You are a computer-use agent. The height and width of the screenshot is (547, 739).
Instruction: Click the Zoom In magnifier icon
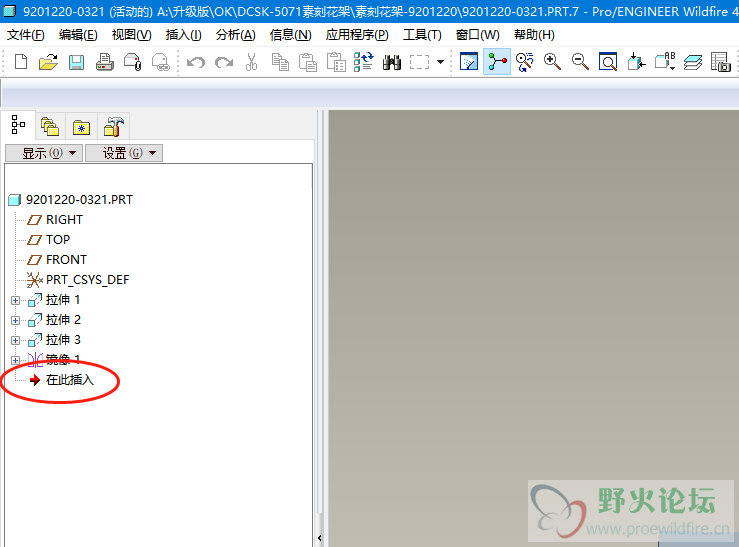tap(552, 62)
